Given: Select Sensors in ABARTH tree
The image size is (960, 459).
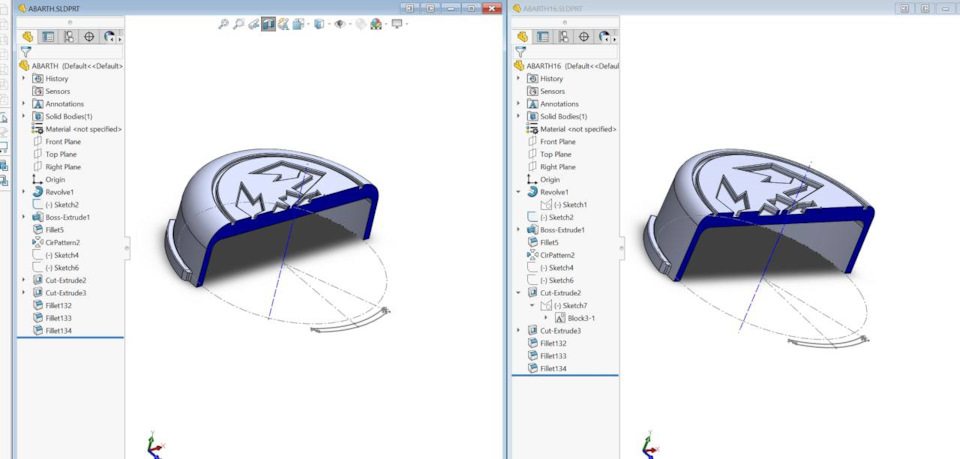Looking at the screenshot, I should (x=58, y=91).
